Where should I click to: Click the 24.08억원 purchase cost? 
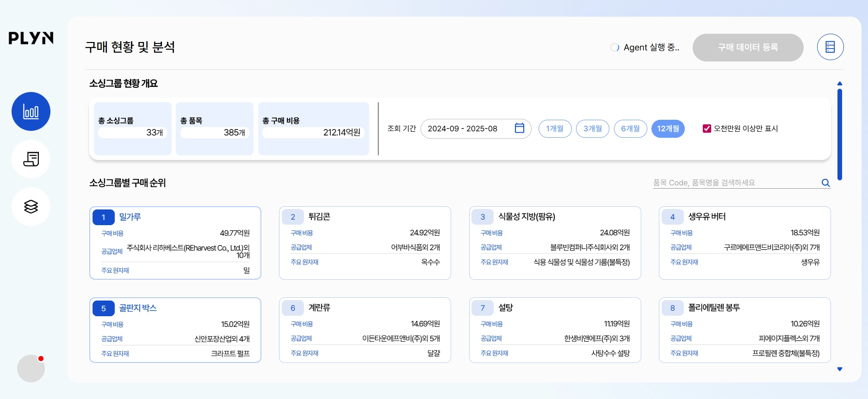pos(614,233)
